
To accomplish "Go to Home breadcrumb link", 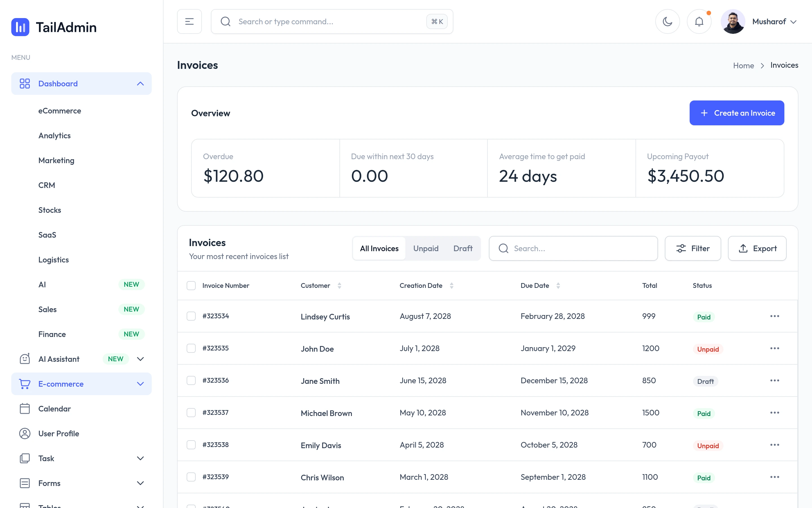I will coord(743,65).
